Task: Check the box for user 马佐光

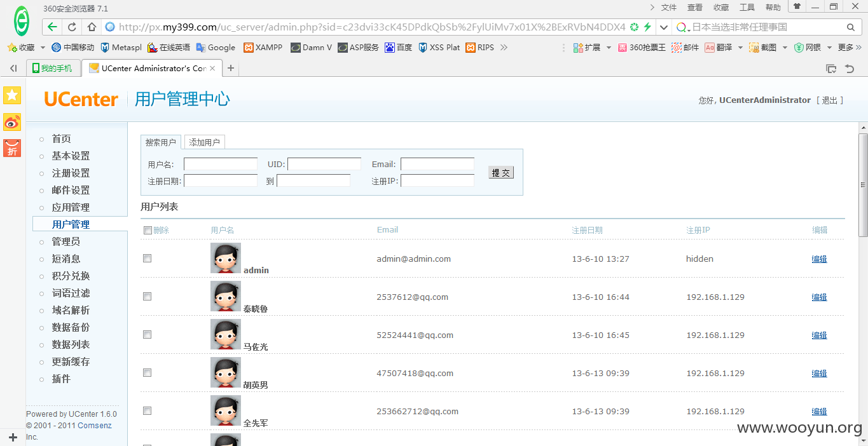Action: [x=148, y=335]
